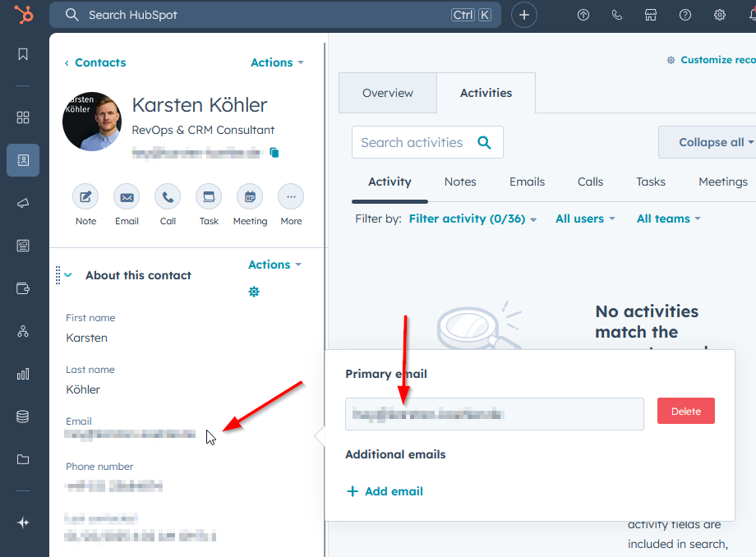Image resolution: width=756 pixels, height=557 pixels.
Task: Open the About this contact settings gear
Action: [254, 292]
